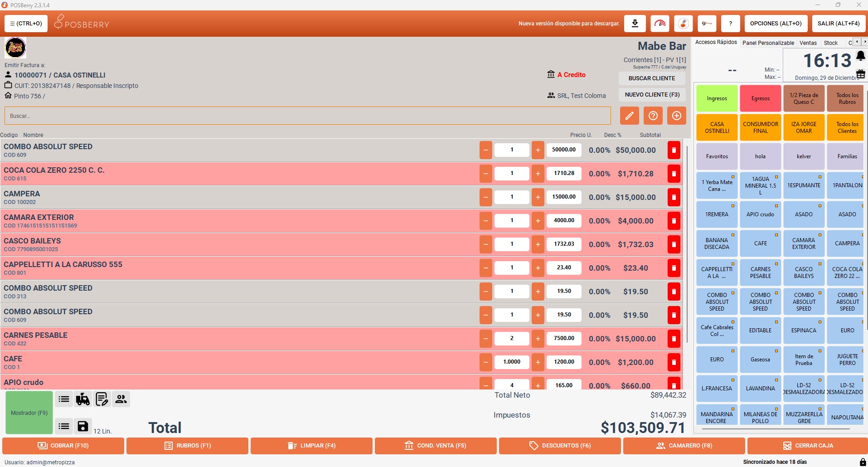868x467 pixels.
Task: Click the gift icon below the bell
Action: (x=860, y=74)
